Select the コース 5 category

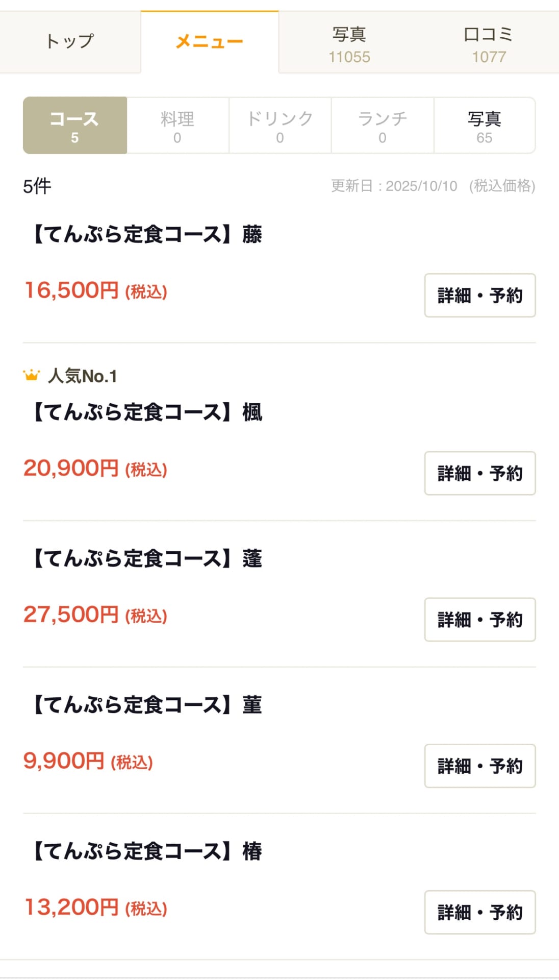tap(75, 126)
